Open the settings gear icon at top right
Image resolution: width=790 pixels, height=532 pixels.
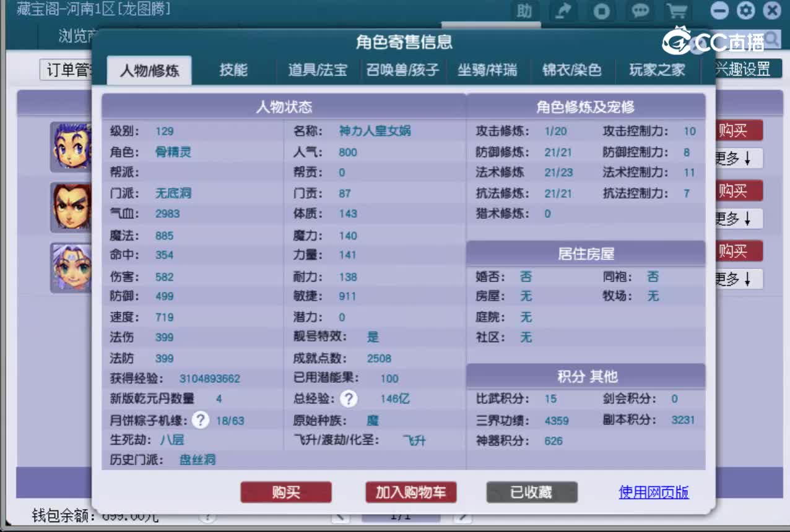[747, 11]
